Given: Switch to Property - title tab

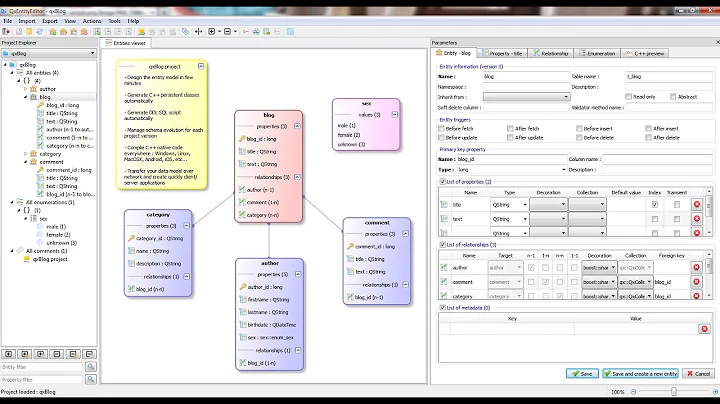Looking at the screenshot, I should click(501, 53).
